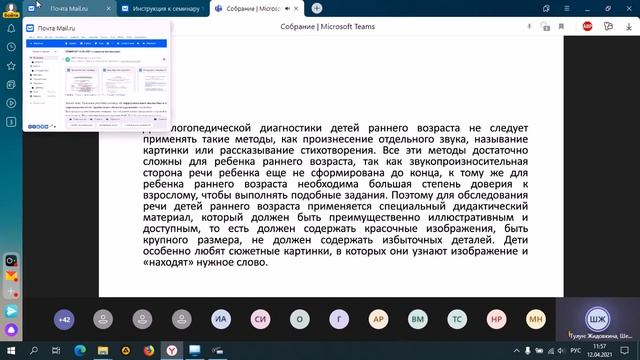Screen dimensions: 640x360
Task: Switch to the Почта Mail.ru tab
Action: [x=69, y=9]
